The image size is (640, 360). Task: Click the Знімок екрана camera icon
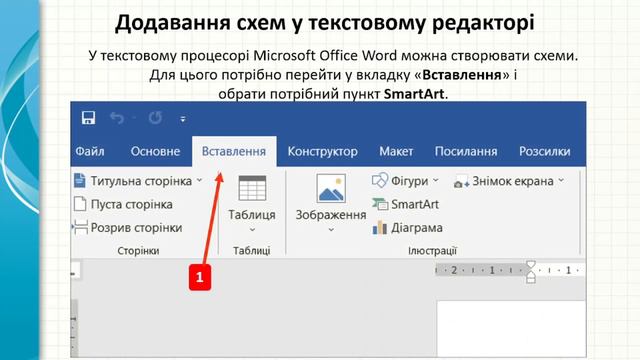(x=461, y=182)
